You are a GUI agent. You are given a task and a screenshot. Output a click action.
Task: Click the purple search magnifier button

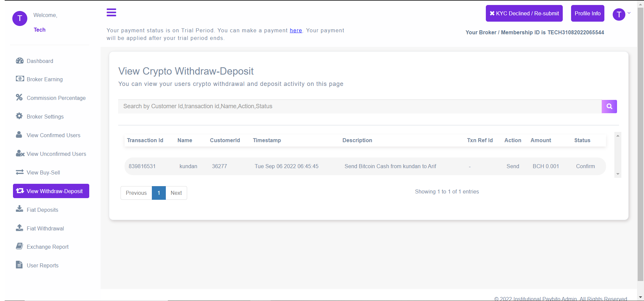click(609, 106)
